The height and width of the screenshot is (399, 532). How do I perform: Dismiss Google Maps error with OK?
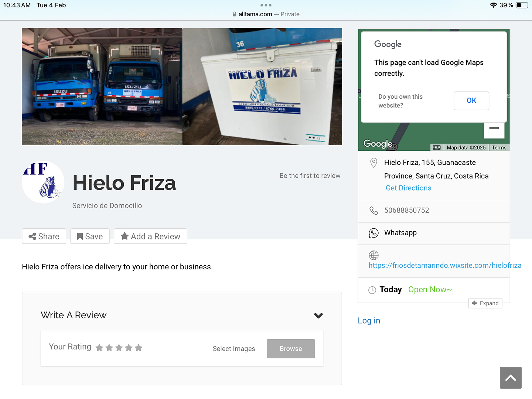click(471, 100)
